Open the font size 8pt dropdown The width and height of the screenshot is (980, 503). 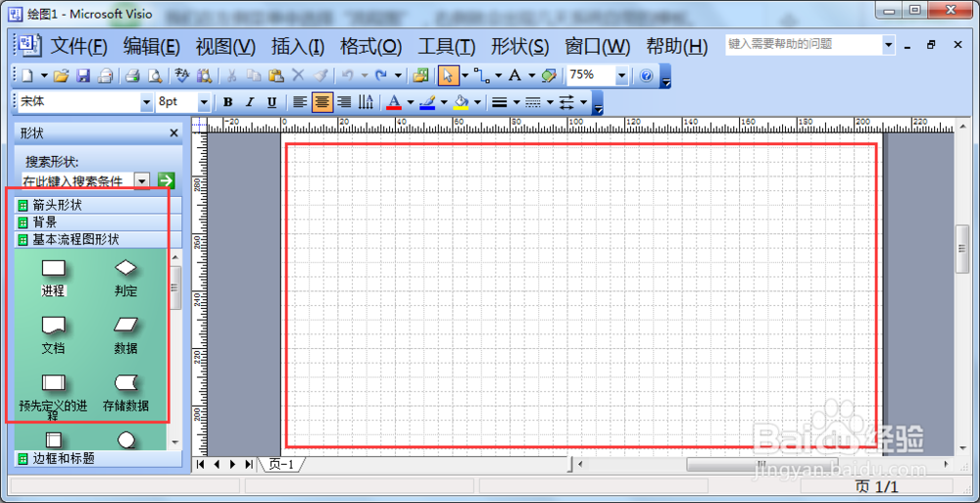click(x=204, y=102)
